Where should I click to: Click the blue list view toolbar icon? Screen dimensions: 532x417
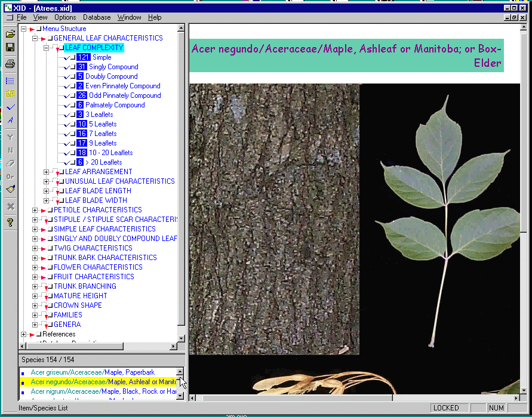(x=10, y=81)
